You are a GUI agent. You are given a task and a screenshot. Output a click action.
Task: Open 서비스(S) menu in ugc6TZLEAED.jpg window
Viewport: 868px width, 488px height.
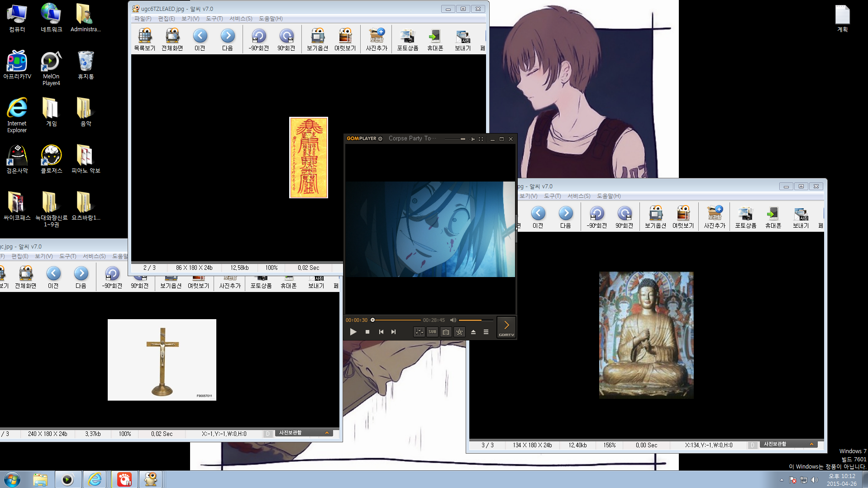pyautogui.click(x=241, y=19)
